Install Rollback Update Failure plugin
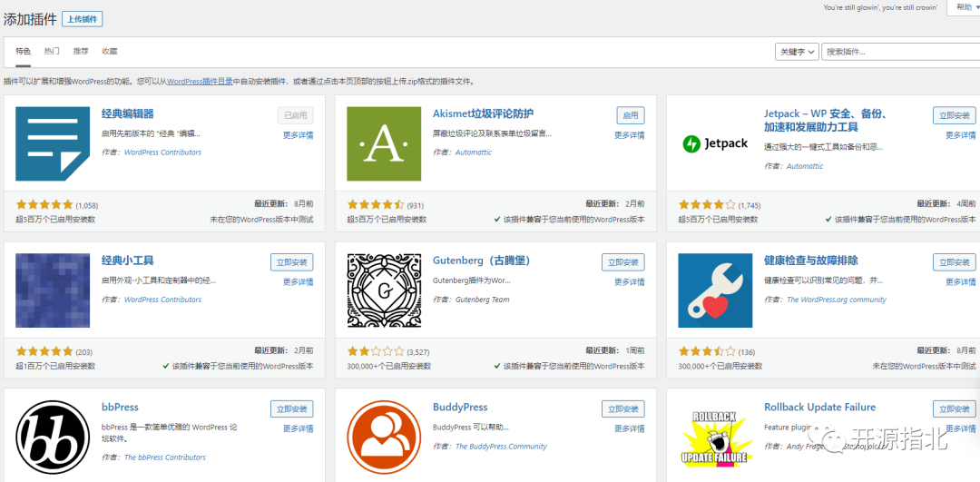The width and height of the screenshot is (980, 482). pos(955,409)
